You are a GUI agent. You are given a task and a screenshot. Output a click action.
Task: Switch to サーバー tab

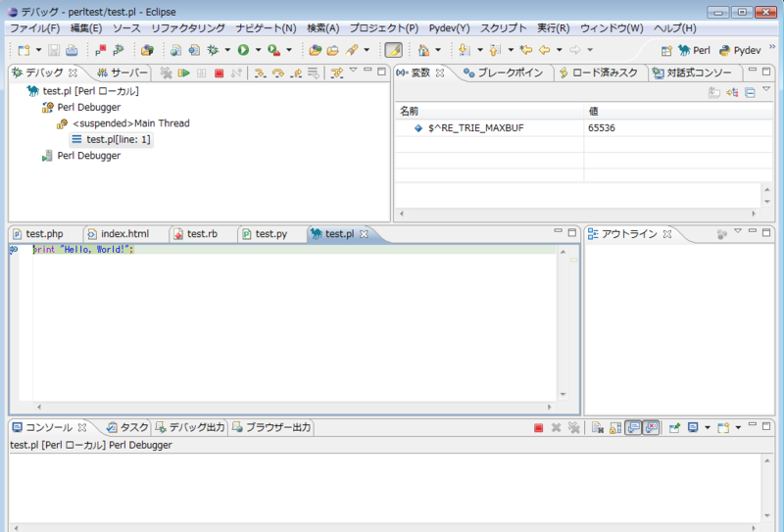point(122,73)
